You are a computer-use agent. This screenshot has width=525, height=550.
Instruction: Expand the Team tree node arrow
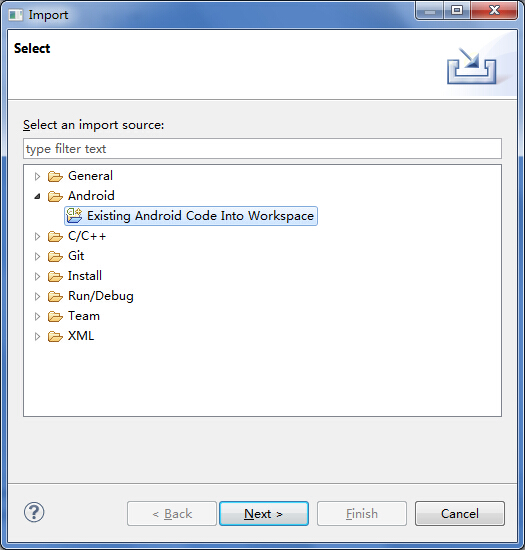(x=37, y=317)
